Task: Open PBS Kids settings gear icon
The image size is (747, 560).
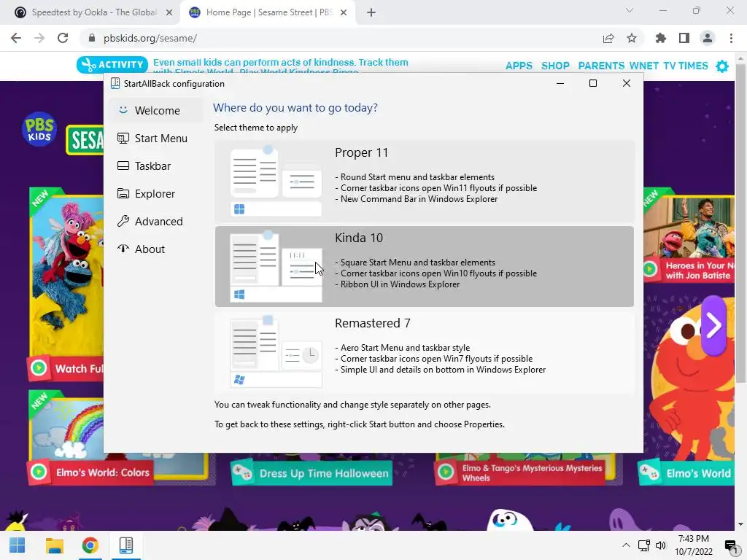Action: (x=722, y=66)
